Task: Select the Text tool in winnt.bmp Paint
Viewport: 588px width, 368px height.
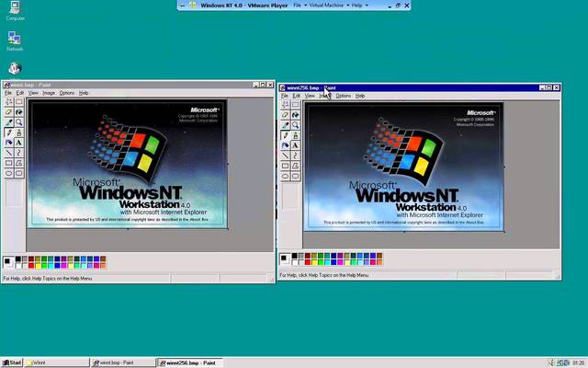Action: point(18,143)
